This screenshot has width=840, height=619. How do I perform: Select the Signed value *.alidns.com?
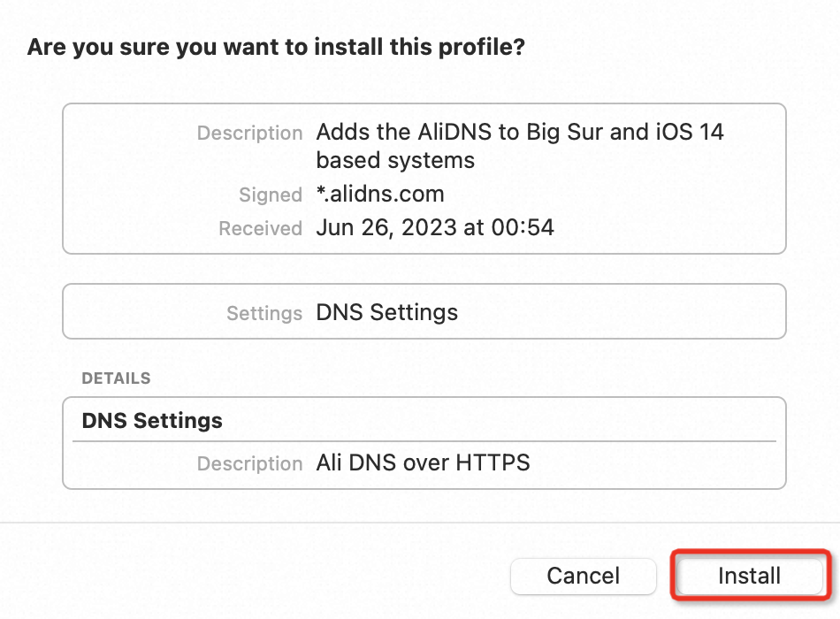(380, 194)
